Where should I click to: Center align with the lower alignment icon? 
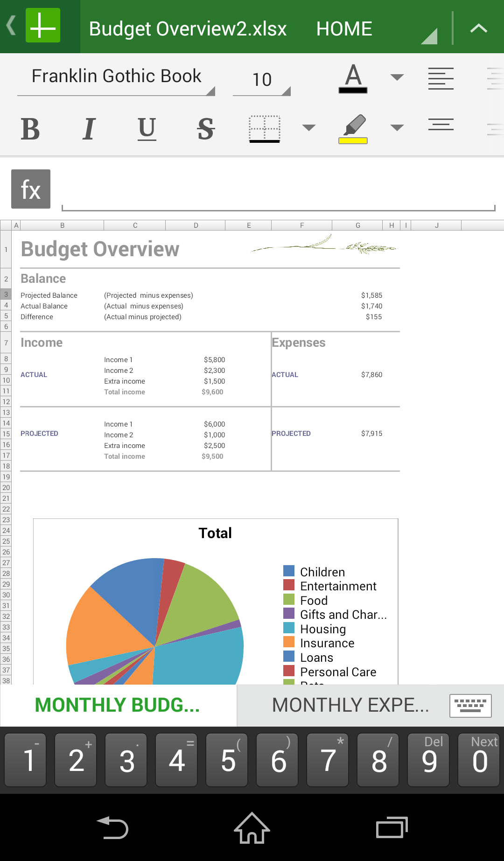pos(441,124)
